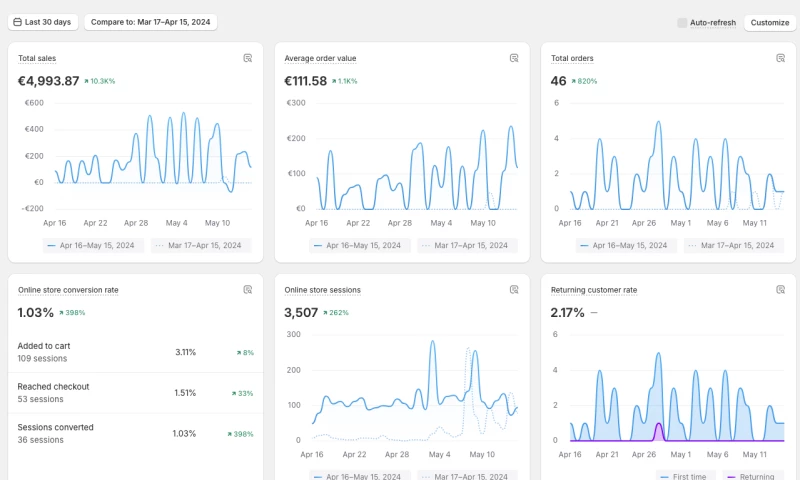Open report icon on Online store sessions card
The height and width of the screenshot is (480, 800).
514,290
